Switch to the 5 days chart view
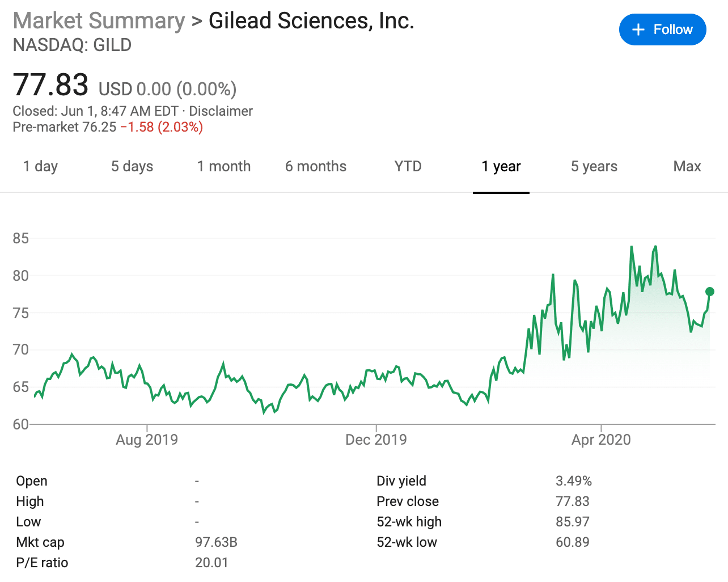Screen dimensions: 728x582 tap(132, 166)
